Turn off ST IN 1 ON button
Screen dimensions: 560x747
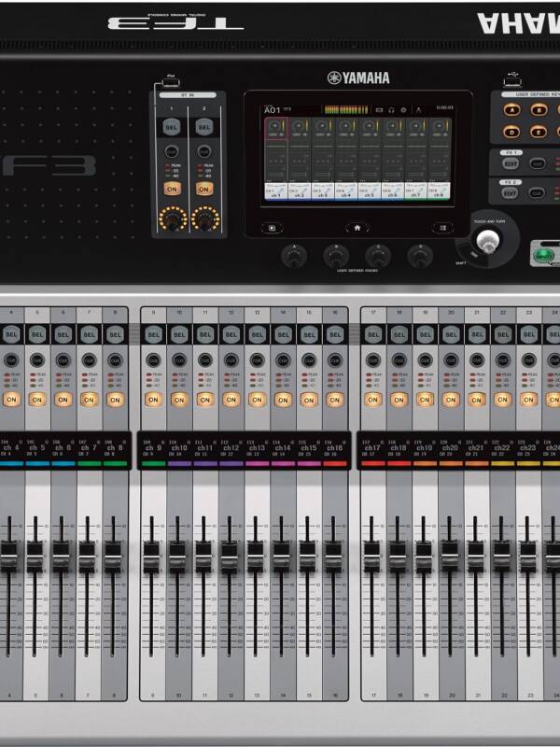click(172, 190)
